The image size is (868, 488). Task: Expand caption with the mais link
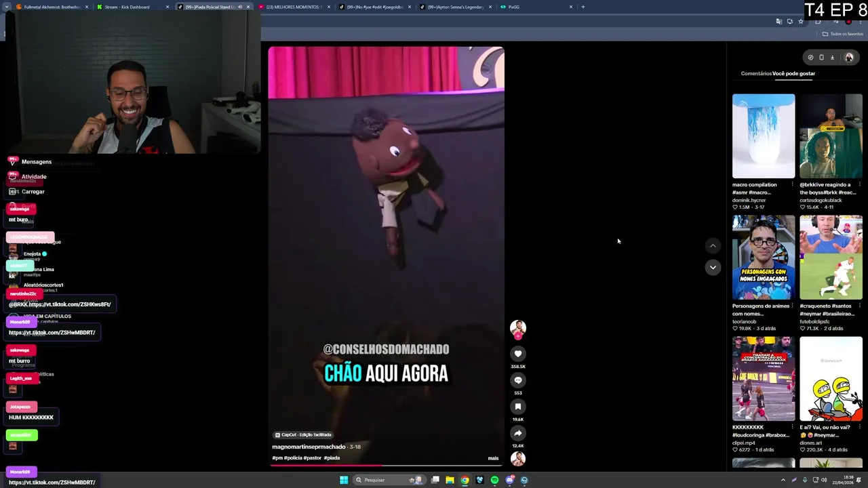493,458
